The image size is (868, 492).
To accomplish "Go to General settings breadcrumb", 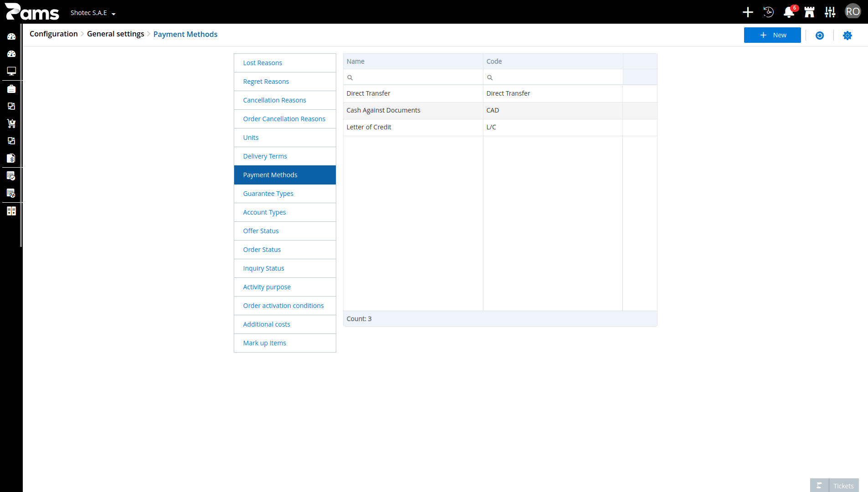I will (115, 34).
